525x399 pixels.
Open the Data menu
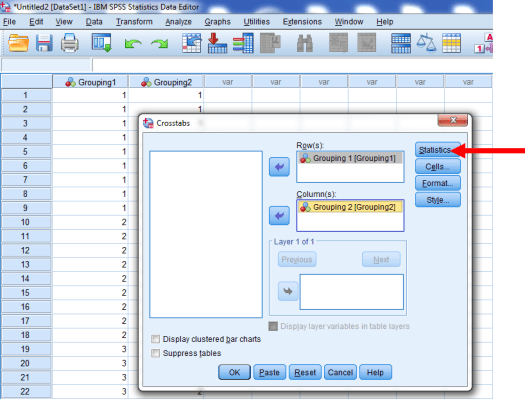94,22
